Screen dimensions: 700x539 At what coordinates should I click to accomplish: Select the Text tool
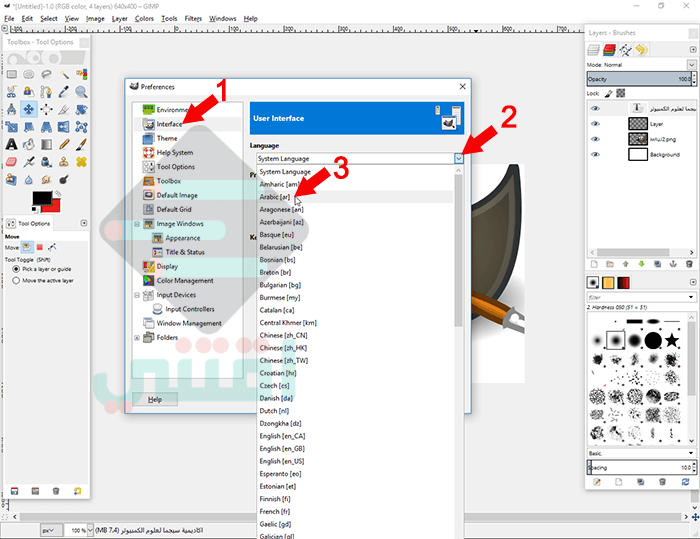coord(12,144)
